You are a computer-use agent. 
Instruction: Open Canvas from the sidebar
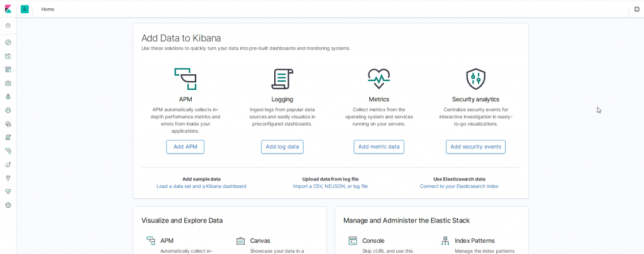click(x=8, y=83)
